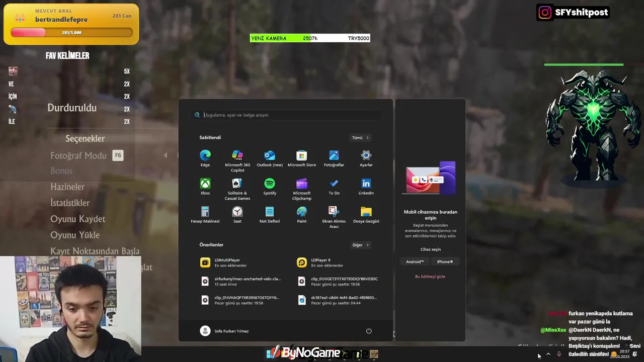Screen dimensions: 644x362
Task: Launch Spotify
Action: click(270, 187)
